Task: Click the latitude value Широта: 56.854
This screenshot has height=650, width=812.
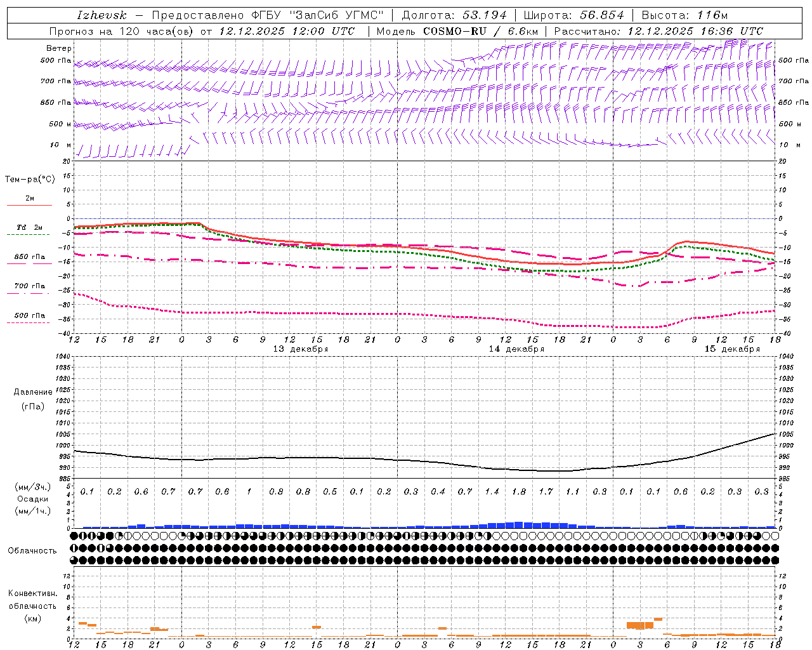Action: [x=573, y=15]
